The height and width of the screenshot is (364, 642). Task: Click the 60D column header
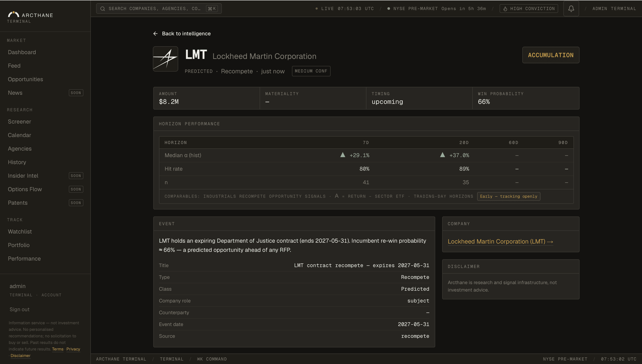click(514, 143)
